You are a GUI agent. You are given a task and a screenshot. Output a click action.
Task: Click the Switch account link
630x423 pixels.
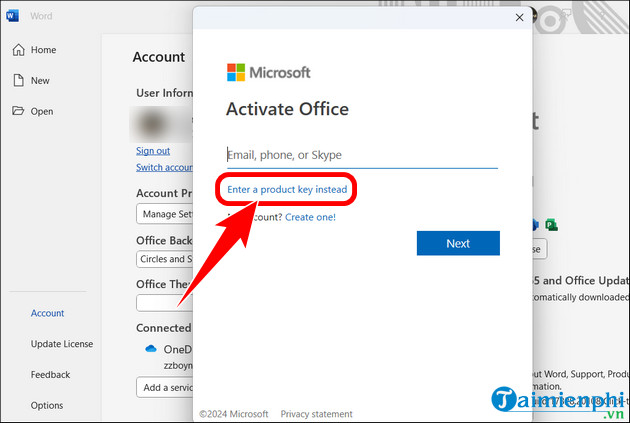pos(164,167)
